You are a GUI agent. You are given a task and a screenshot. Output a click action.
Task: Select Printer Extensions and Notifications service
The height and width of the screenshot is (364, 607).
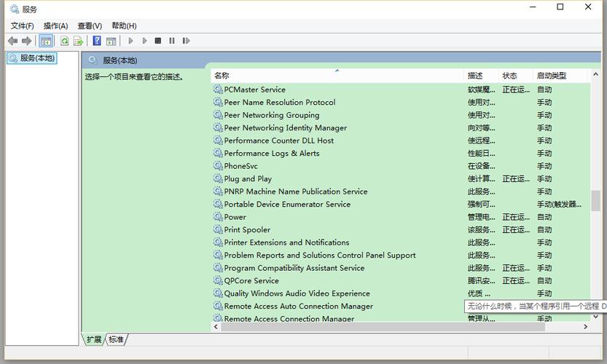coord(401,243)
